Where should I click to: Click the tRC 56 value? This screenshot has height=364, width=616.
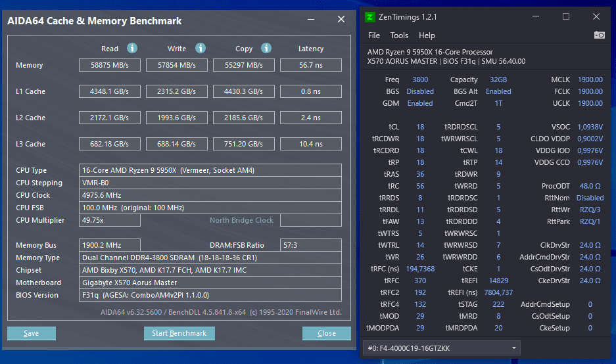coord(420,186)
